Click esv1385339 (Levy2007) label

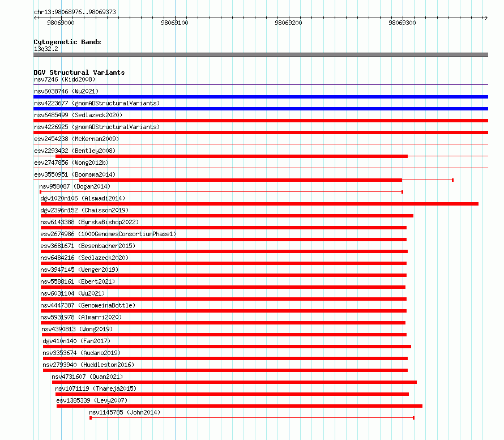pyautogui.click(x=92, y=400)
